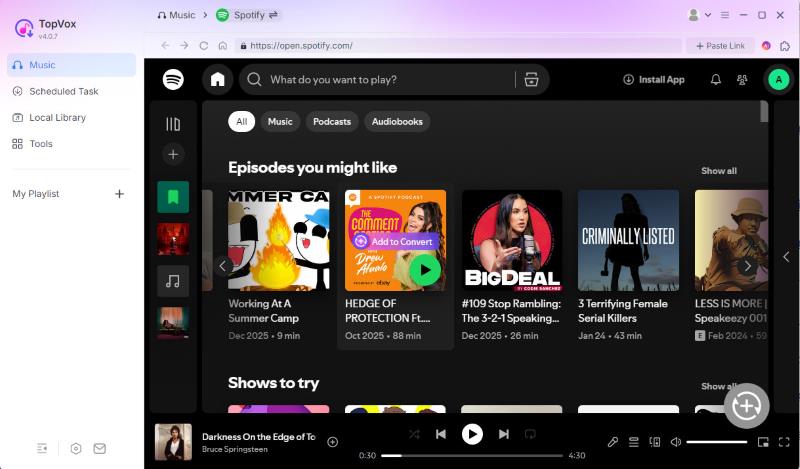800x469 pixels.
Task: Click the task list icon at sidebar bottom
Action: (x=42, y=449)
